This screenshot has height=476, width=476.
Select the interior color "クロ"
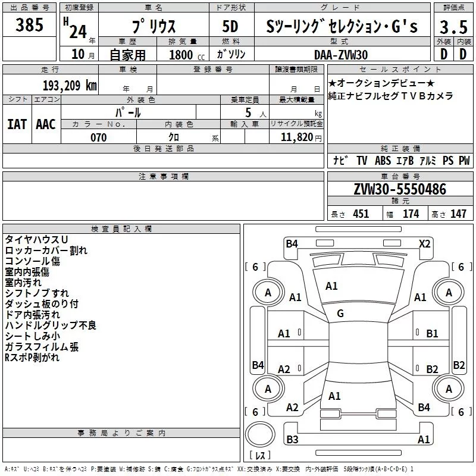click(174, 137)
